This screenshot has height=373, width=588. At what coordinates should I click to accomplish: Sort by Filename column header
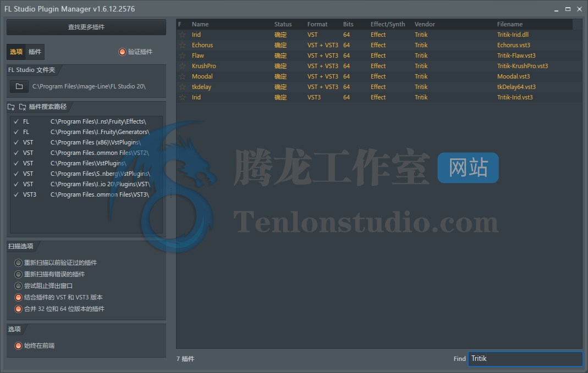[x=510, y=24]
